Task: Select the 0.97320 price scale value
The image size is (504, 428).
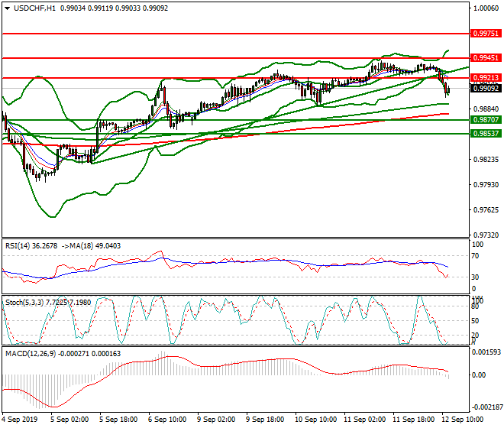Action: [486, 235]
